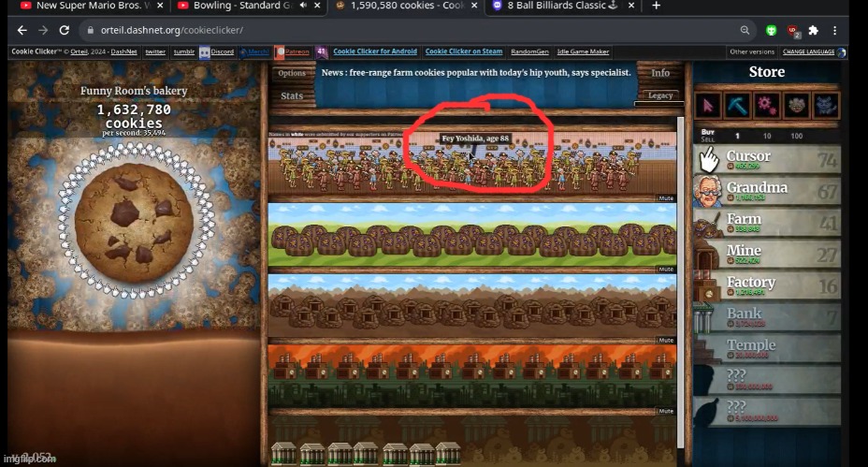Set bulk buy amount to 10
The height and width of the screenshot is (467, 868).
click(766, 136)
